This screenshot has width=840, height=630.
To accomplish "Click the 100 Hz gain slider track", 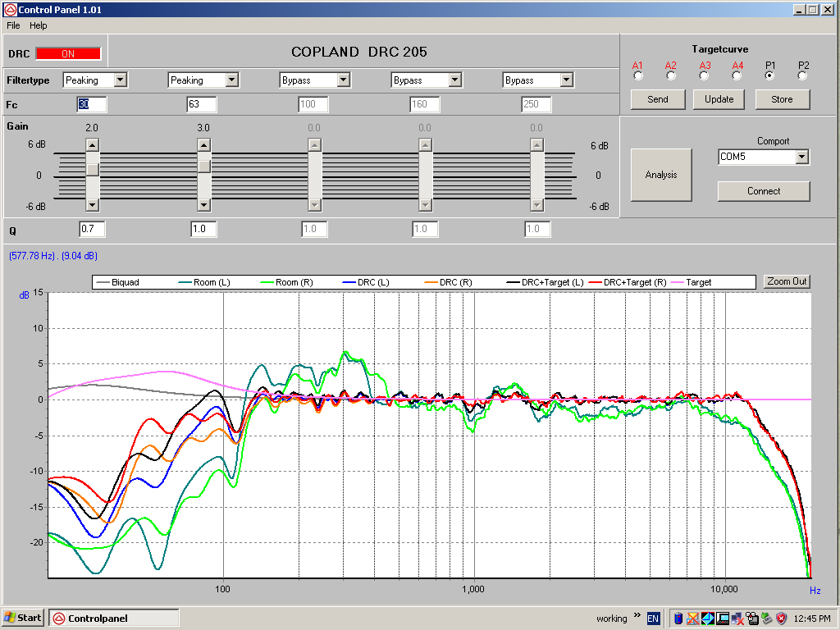I will [314, 176].
